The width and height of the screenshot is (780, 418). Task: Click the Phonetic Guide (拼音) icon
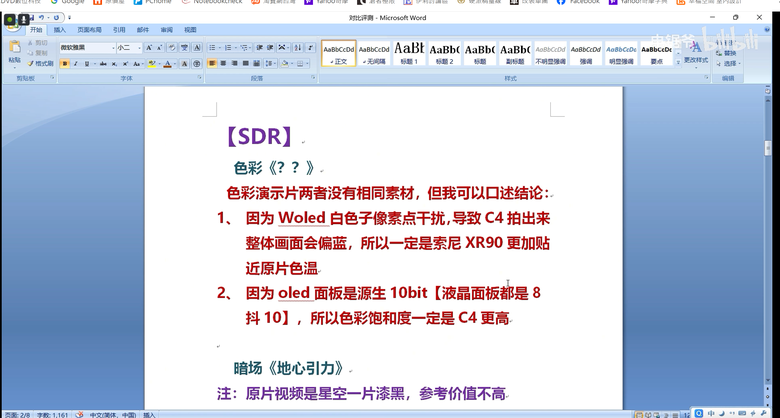[185, 48]
